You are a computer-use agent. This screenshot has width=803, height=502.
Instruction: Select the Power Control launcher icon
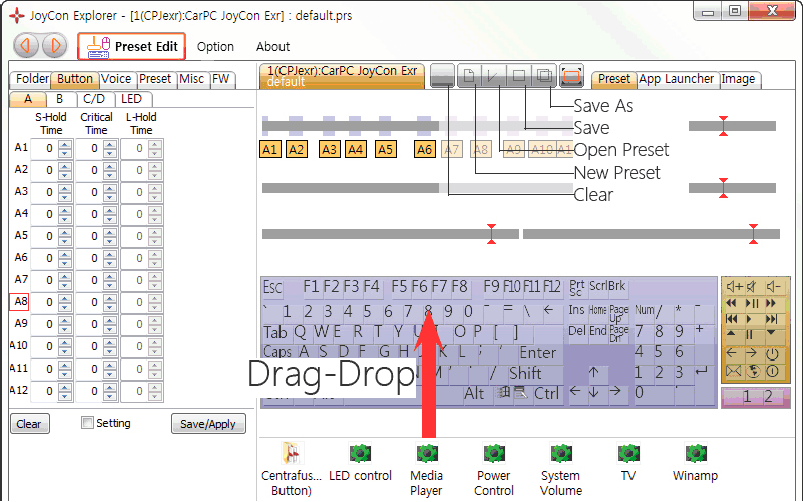(494, 453)
